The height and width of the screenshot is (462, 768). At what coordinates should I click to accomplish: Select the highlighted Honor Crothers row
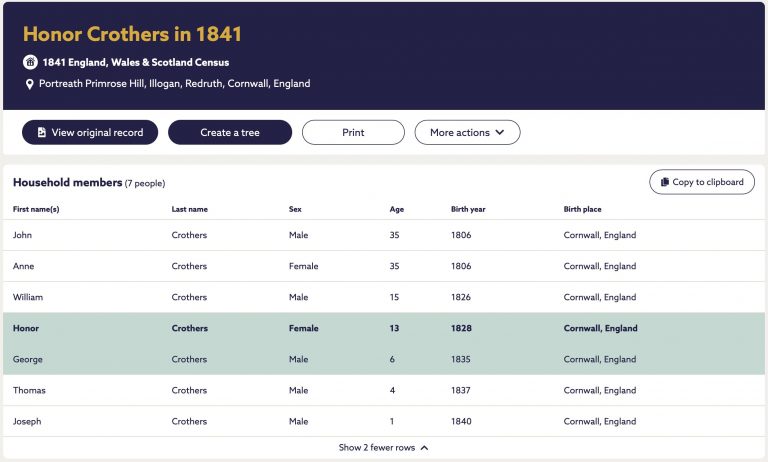tap(384, 328)
